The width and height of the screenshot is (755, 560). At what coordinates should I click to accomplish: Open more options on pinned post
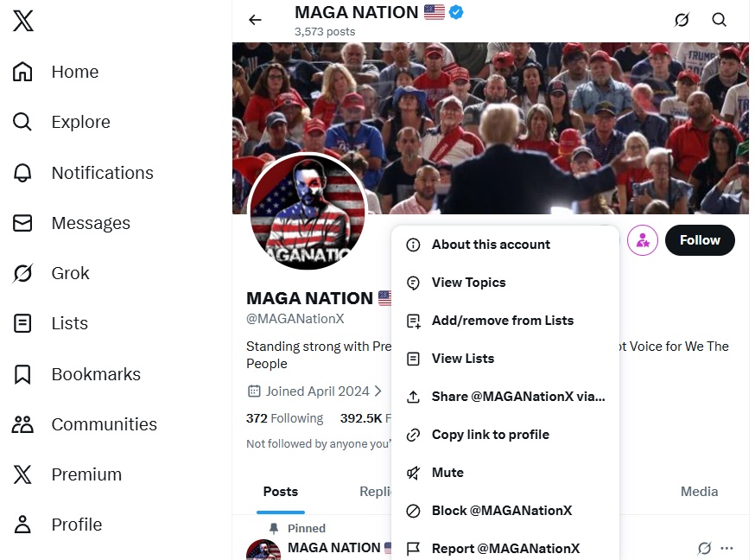pos(726,548)
